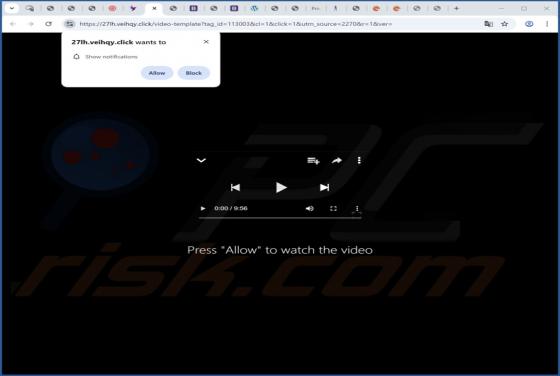Open the upper video options menu

click(x=359, y=161)
